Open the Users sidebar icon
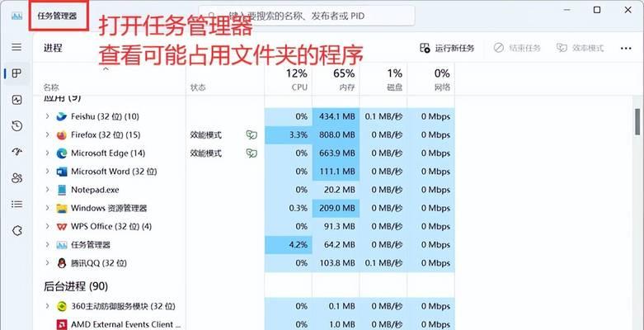The height and width of the screenshot is (330, 644). 16,178
